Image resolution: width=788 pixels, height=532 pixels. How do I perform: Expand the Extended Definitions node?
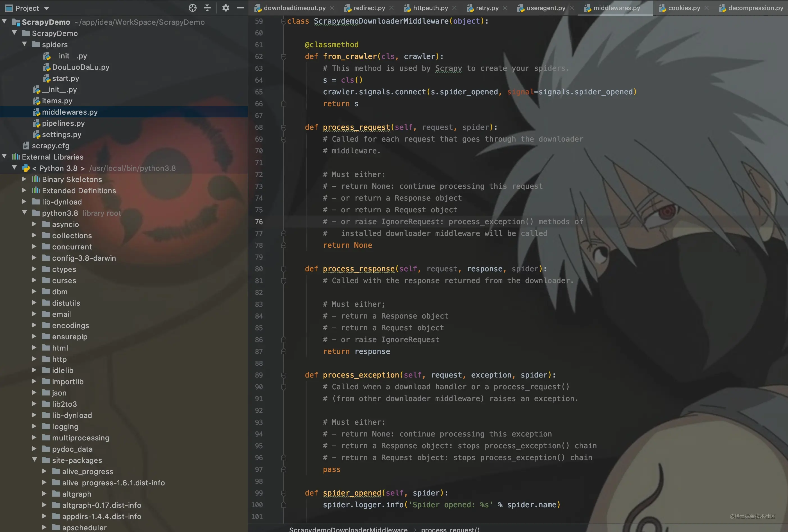pos(24,190)
